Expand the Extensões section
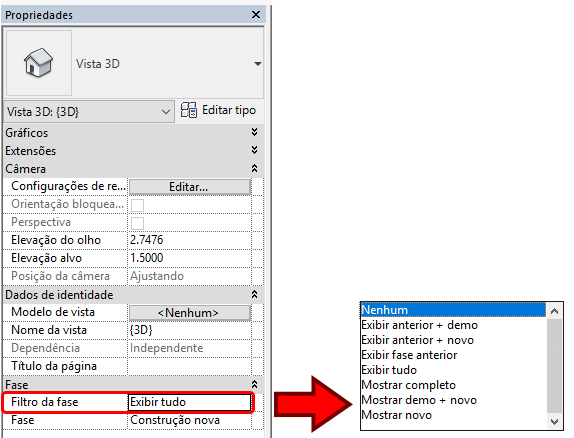Screen dimensions: 574x438 pos(254,150)
